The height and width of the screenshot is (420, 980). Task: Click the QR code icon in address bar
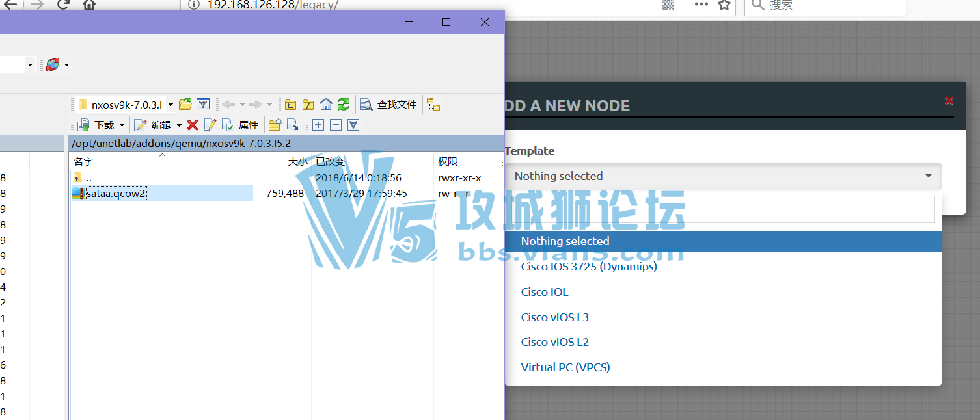(x=668, y=5)
